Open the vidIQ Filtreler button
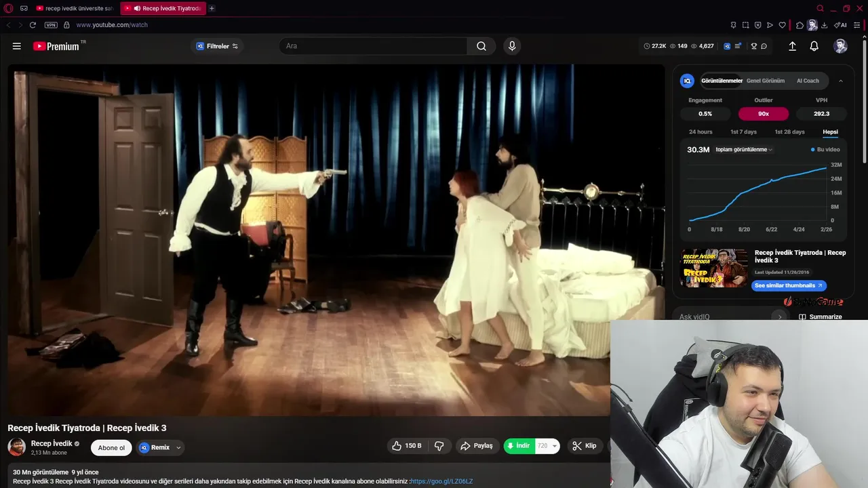This screenshot has height=488, width=868. coord(217,46)
